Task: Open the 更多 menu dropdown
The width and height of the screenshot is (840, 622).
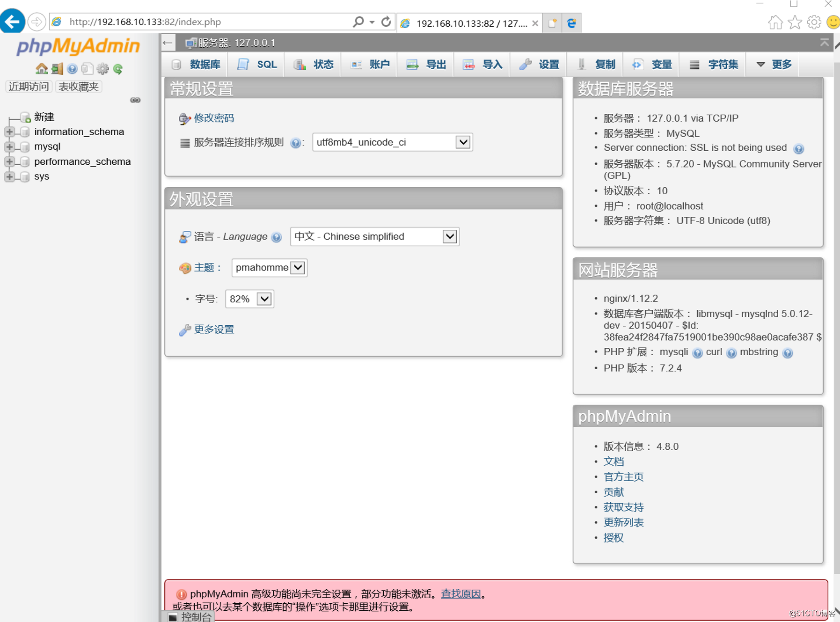Action: click(x=774, y=65)
